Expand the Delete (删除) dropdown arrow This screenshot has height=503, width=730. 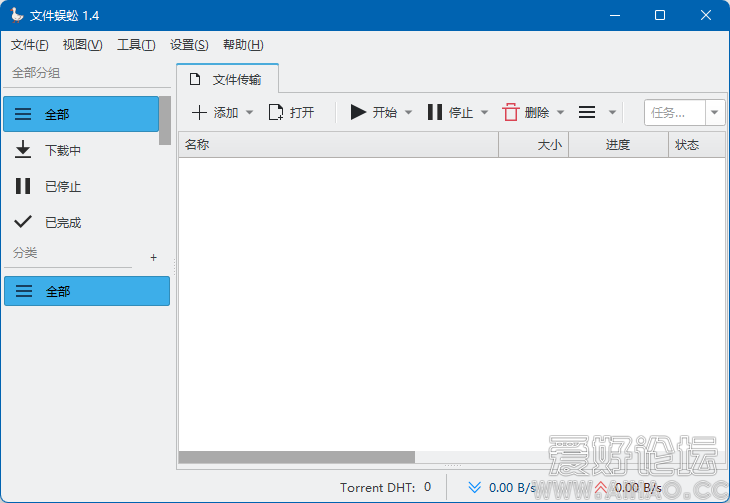[x=561, y=113]
